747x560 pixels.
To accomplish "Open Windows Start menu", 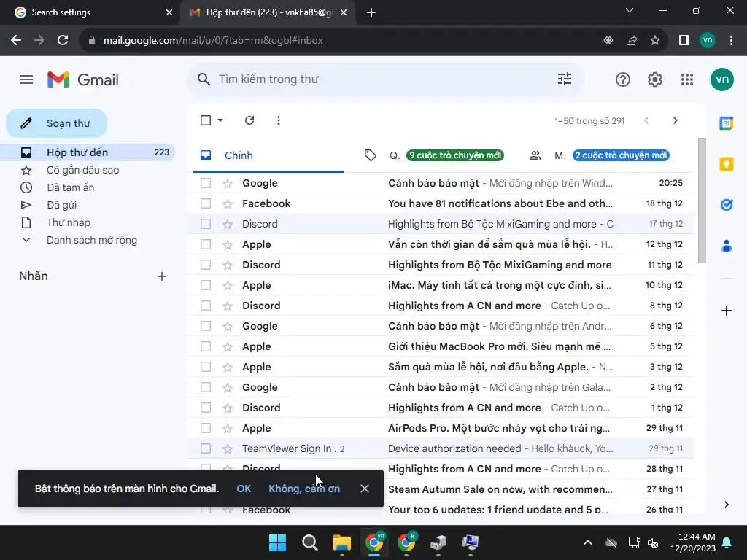I will click(277, 542).
